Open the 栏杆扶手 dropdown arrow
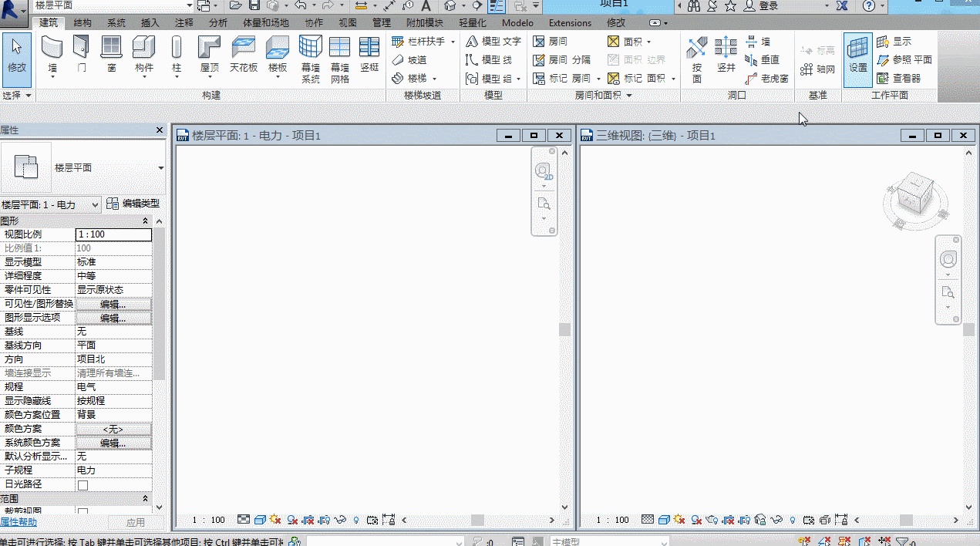 453,42
